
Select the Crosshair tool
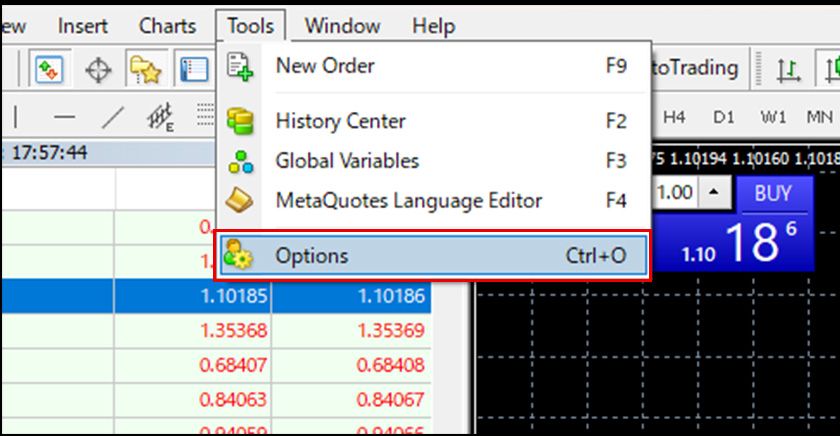pos(97,69)
